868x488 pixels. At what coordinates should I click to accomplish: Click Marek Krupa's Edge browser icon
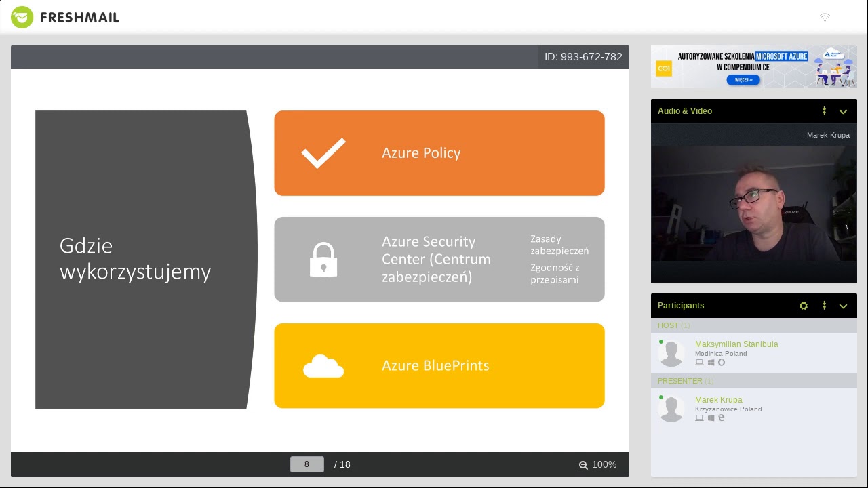coord(722,418)
